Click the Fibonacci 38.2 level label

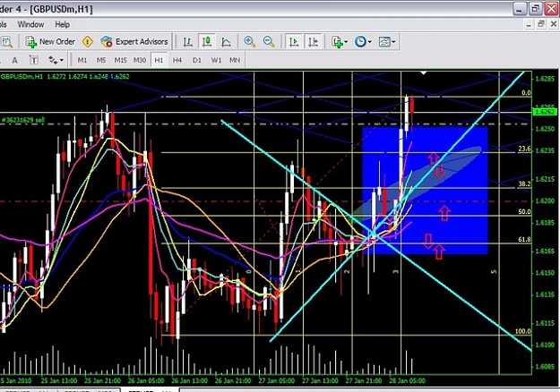(524, 184)
